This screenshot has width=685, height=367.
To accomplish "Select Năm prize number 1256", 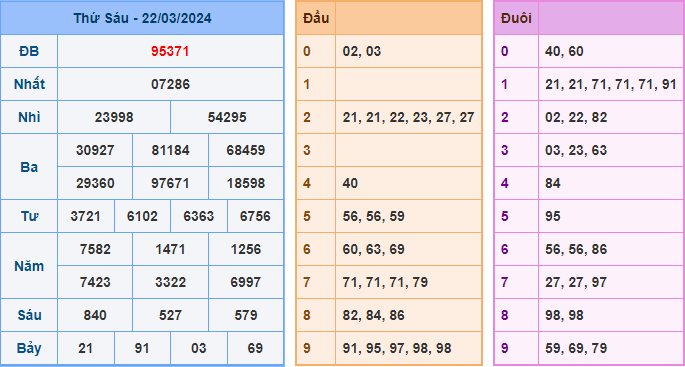I will (x=246, y=249).
